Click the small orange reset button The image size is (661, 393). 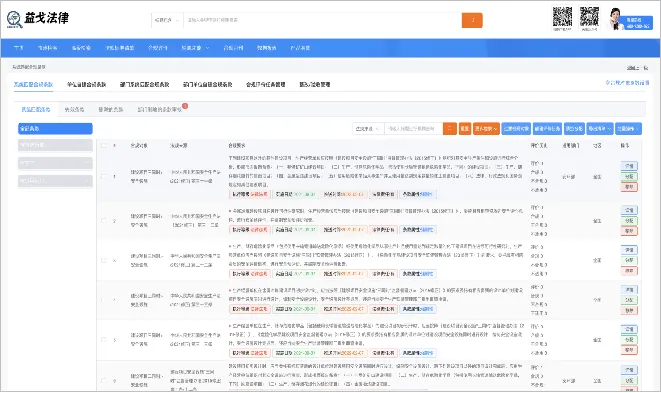(x=465, y=129)
